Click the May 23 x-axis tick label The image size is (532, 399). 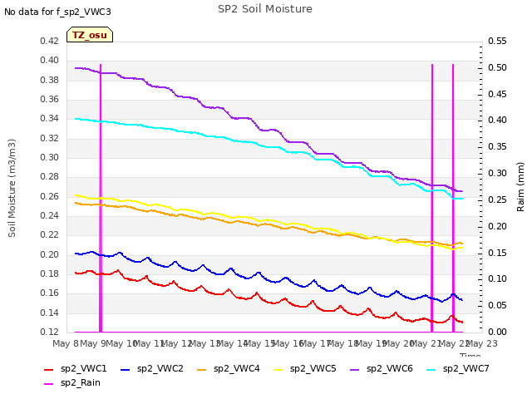(x=482, y=343)
